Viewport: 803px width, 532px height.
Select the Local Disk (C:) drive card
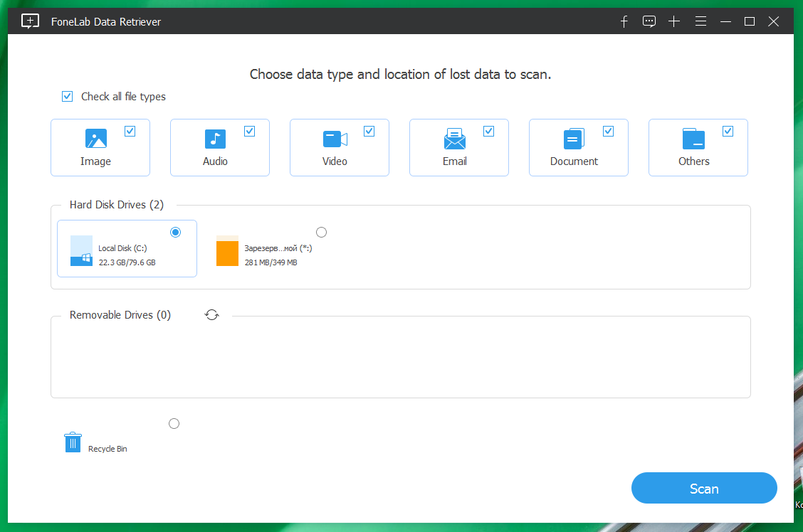(127, 248)
